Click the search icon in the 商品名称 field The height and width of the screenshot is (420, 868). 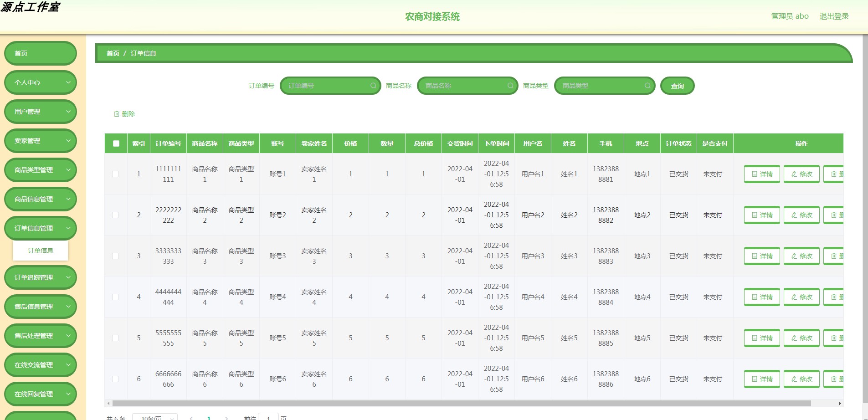pyautogui.click(x=510, y=86)
